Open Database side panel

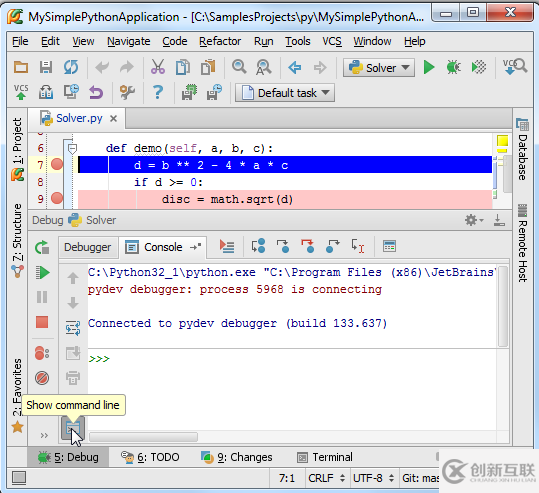pos(522,150)
